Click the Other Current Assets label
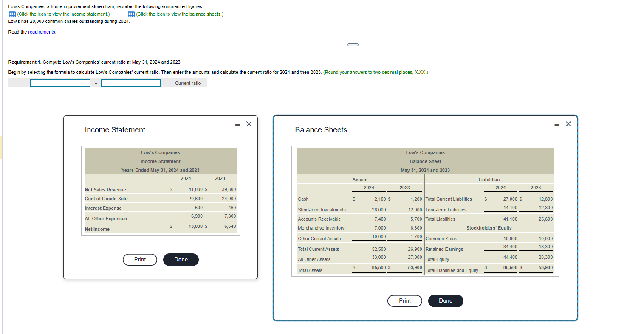This screenshot has height=334, width=644. tap(319, 239)
